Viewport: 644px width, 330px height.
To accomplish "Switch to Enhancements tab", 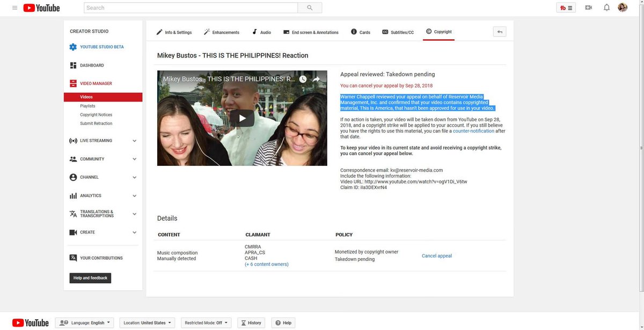I will tap(222, 32).
